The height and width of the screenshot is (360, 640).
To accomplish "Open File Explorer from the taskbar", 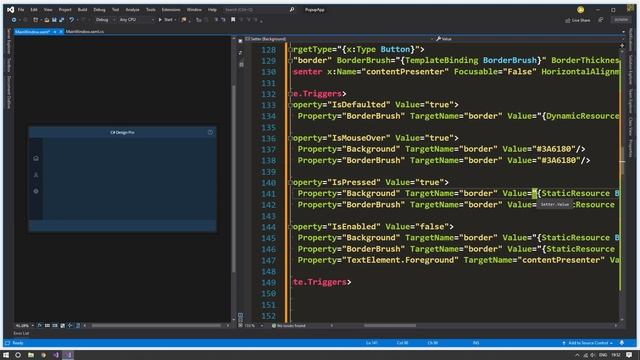I will tap(31, 355).
